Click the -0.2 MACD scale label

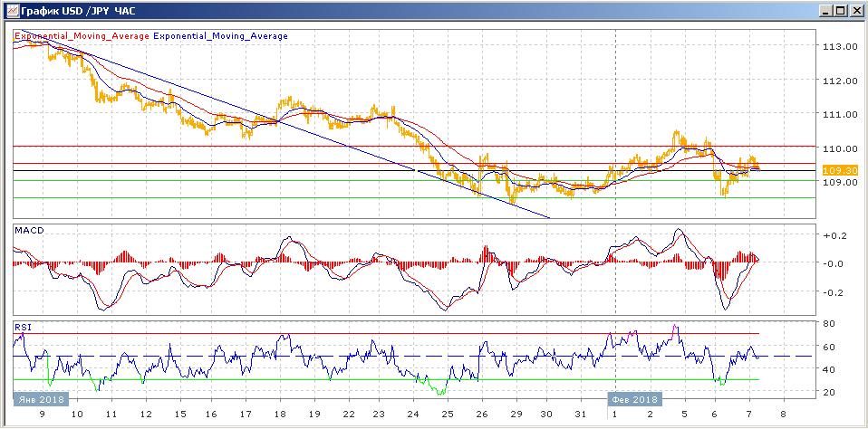click(833, 292)
